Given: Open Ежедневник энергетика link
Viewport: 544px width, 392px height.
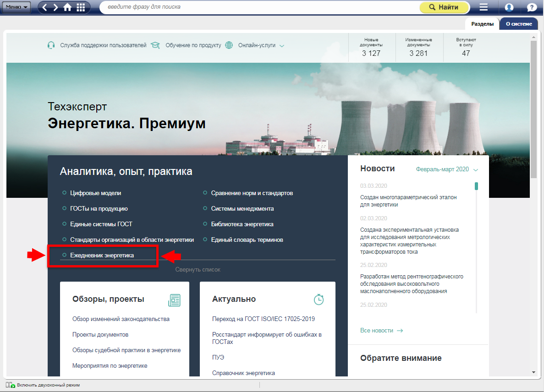Looking at the screenshot, I should (x=102, y=255).
